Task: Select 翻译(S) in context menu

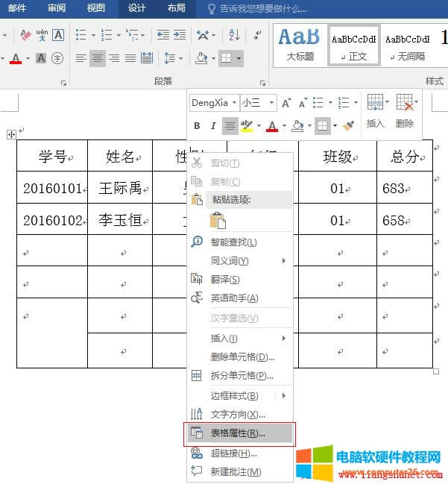Action: [x=240, y=280]
